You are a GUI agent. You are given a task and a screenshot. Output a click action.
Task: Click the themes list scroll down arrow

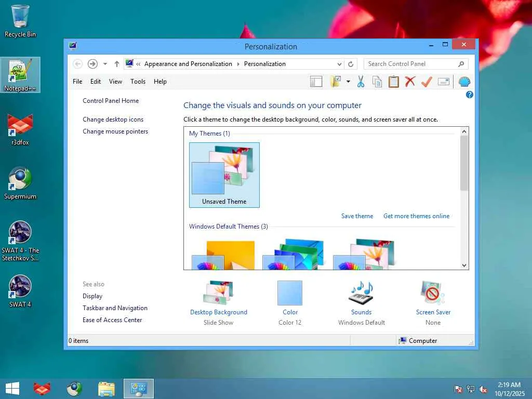(x=464, y=265)
